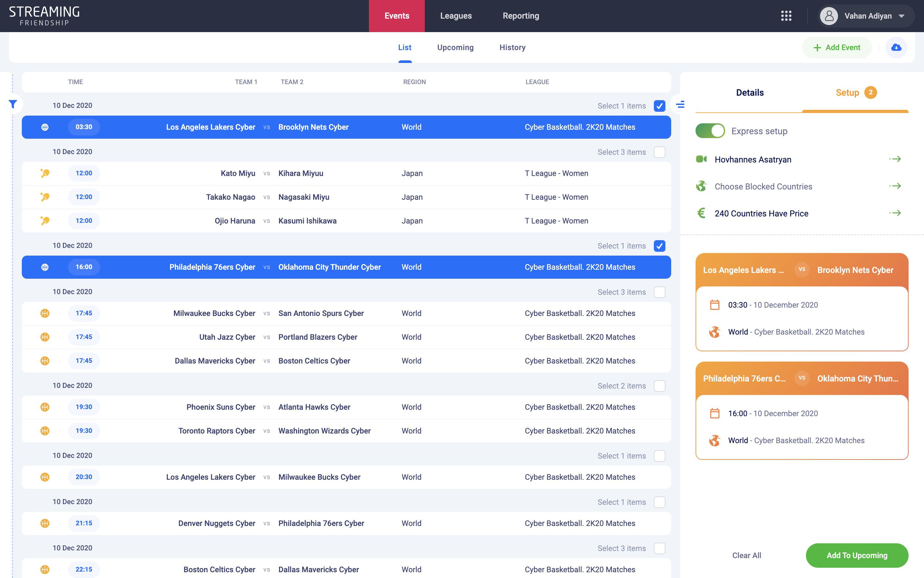The image size is (924, 578).
Task: Click the Add To Upcoming button
Action: pyautogui.click(x=857, y=555)
